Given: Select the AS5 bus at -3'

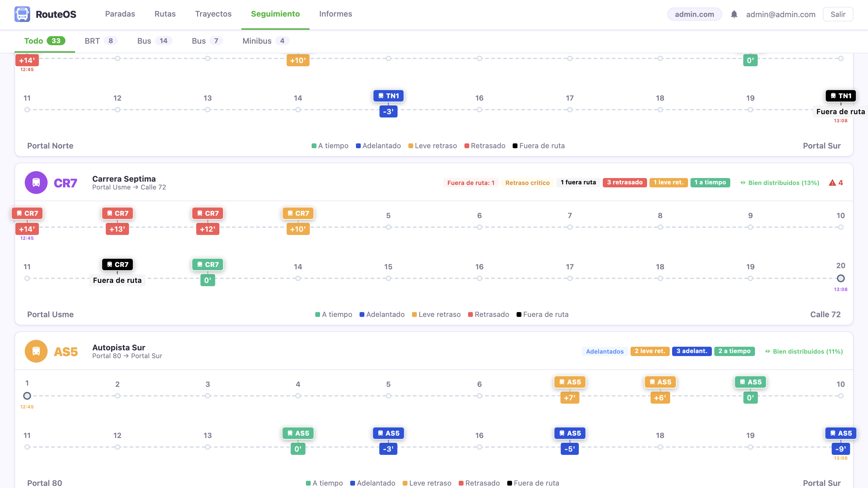Looking at the screenshot, I should [388, 433].
